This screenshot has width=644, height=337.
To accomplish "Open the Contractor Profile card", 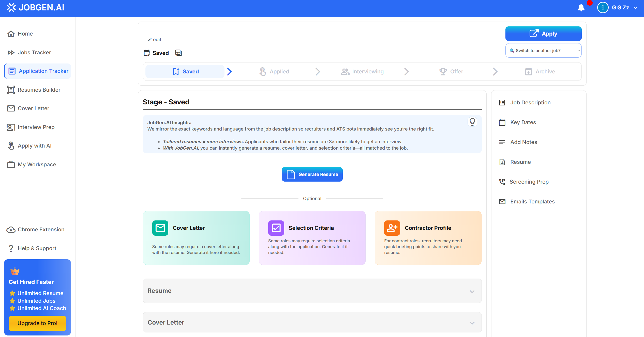I will pyautogui.click(x=428, y=238).
